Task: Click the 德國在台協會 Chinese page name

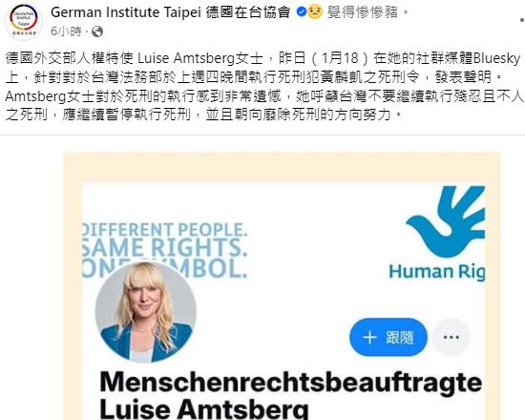Action: [248, 12]
